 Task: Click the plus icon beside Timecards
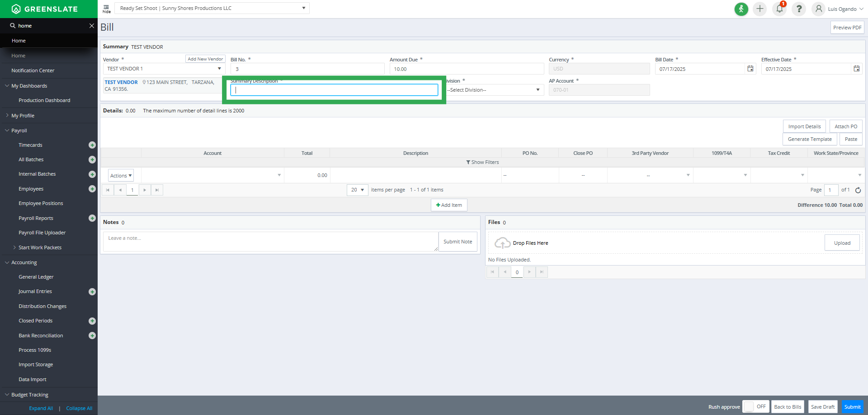(x=92, y=145)
